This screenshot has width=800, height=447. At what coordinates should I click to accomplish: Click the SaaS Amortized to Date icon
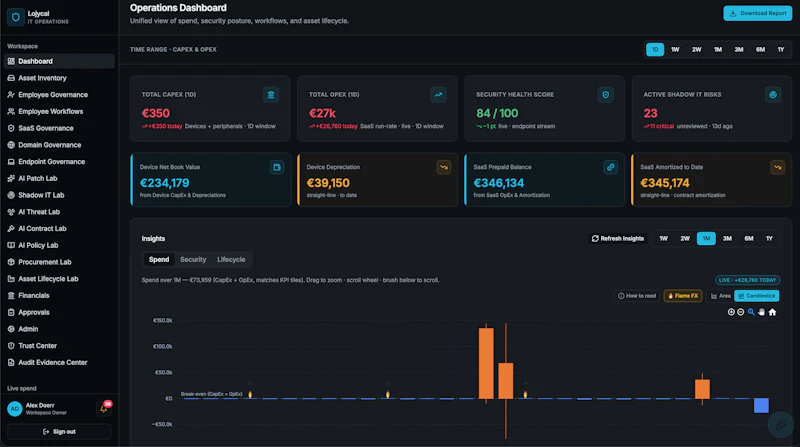pyautogui.click(x=778, y=167)
